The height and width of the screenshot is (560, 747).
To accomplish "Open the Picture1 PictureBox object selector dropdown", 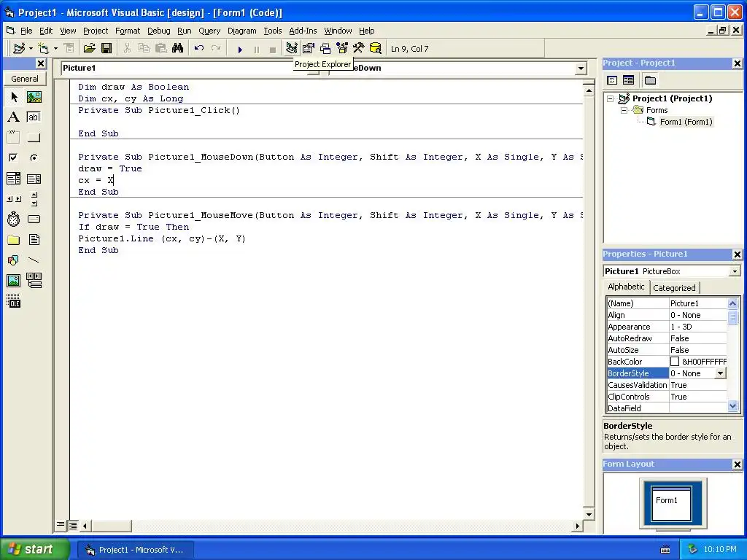I will click(x=735, y=271).
